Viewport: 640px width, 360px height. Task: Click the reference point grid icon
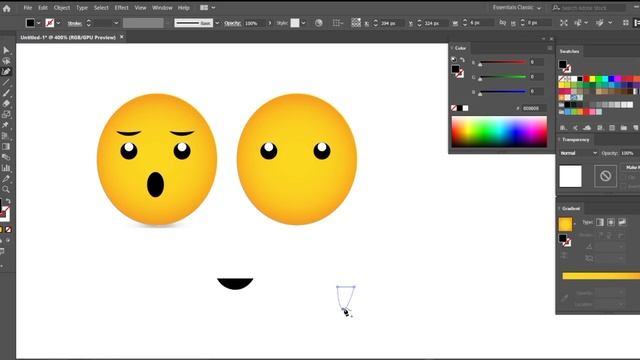tap(356, 23)
